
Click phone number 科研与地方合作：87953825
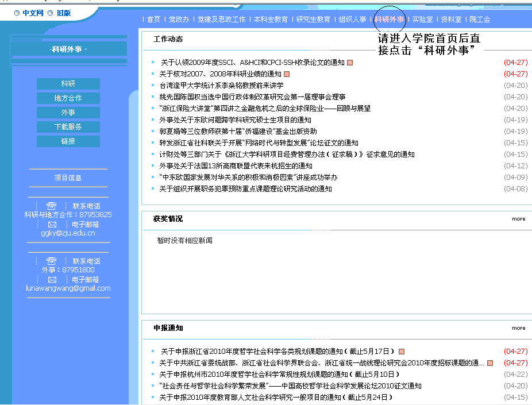tap(68, 215)
